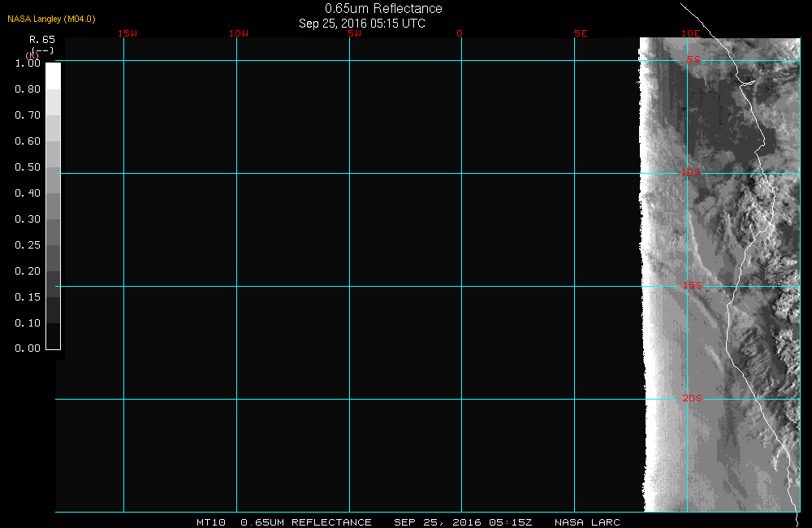Screen dimensions: 812x528
Task: Select the 10W longitude label
Action: click(x=238, y=33)
